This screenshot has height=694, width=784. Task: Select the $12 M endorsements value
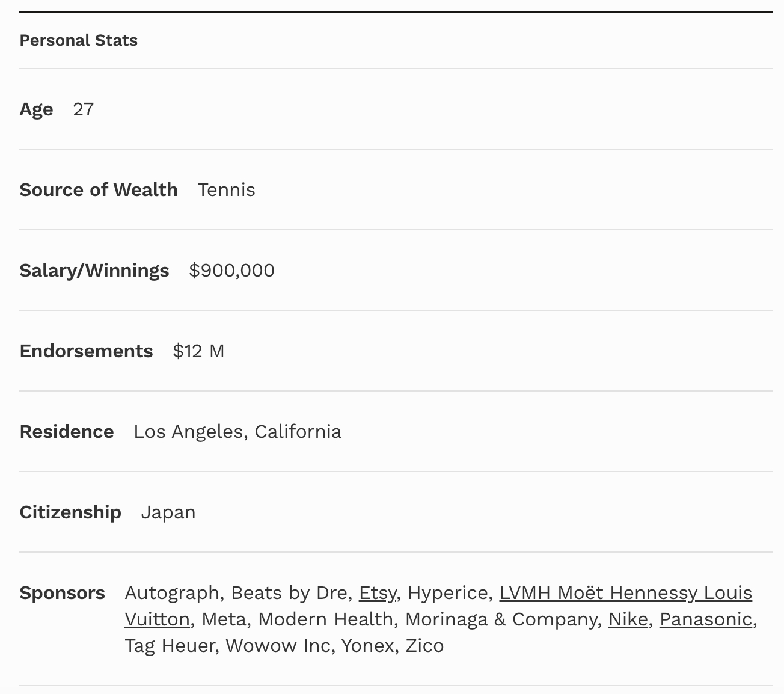(198, 351)
